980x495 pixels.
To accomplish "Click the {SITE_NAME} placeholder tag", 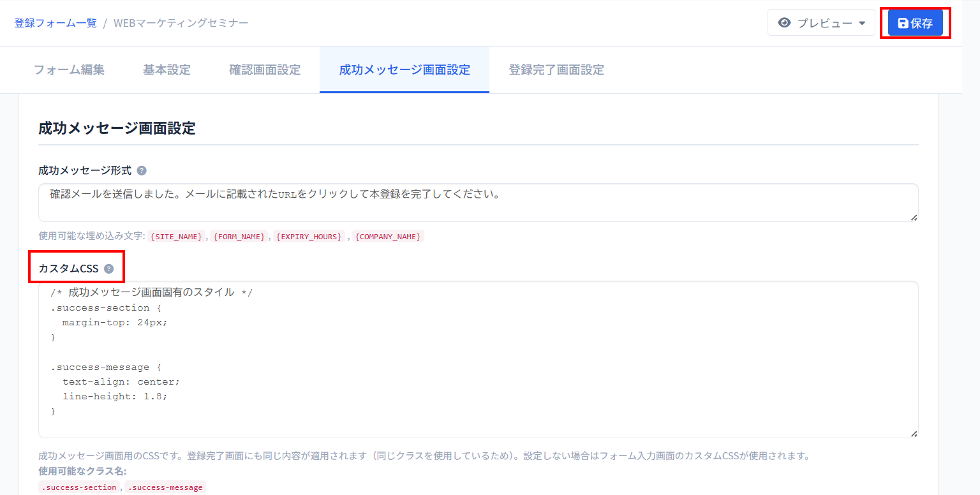I will (176, 237).
